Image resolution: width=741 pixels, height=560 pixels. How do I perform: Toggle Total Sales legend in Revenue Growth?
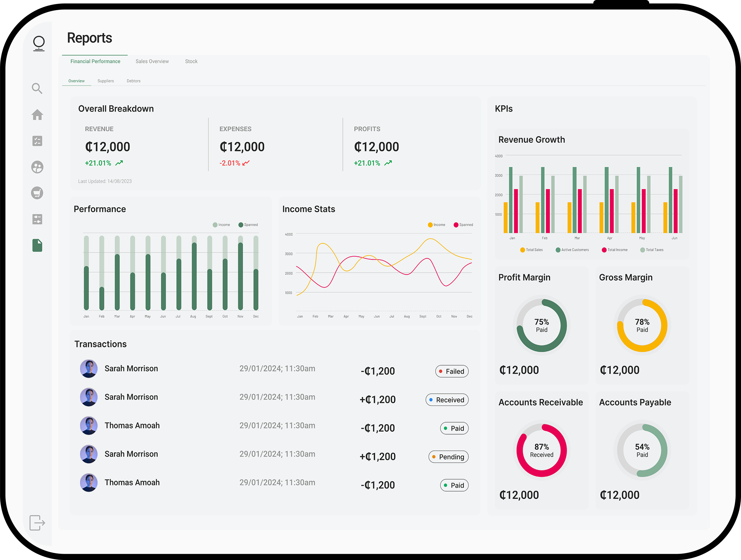531,250
